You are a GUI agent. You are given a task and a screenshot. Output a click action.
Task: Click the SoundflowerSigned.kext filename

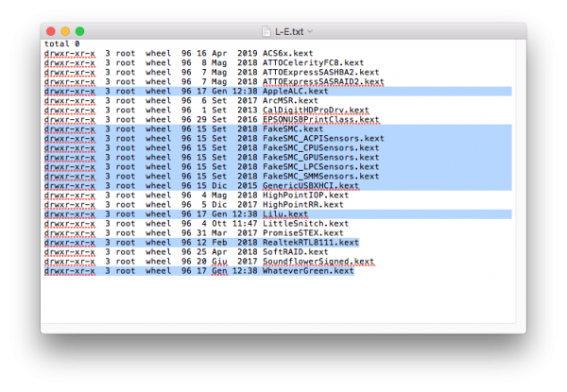point(318,262)
